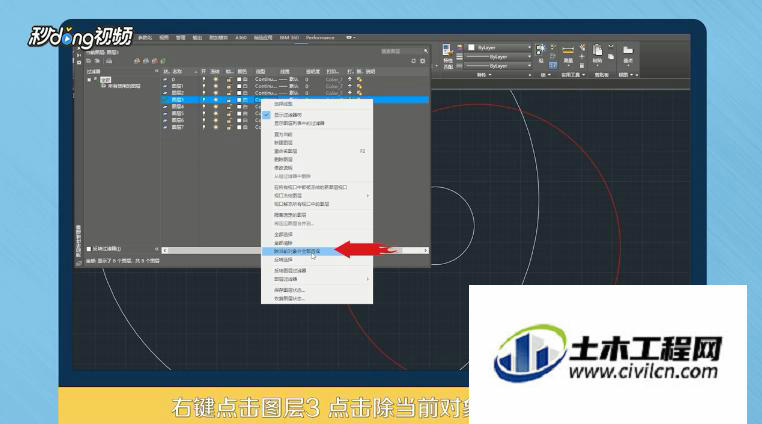Click status icon of 图层4 row
This screenshot has width=762, height=424.
click(x=166, y=106)
